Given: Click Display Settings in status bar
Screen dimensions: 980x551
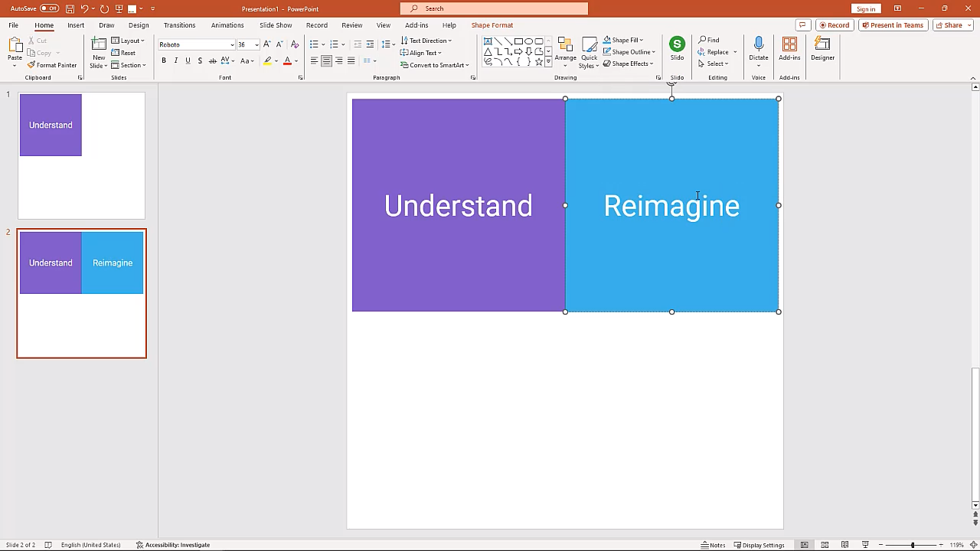Looking at the screenshot, I should 759,545.
